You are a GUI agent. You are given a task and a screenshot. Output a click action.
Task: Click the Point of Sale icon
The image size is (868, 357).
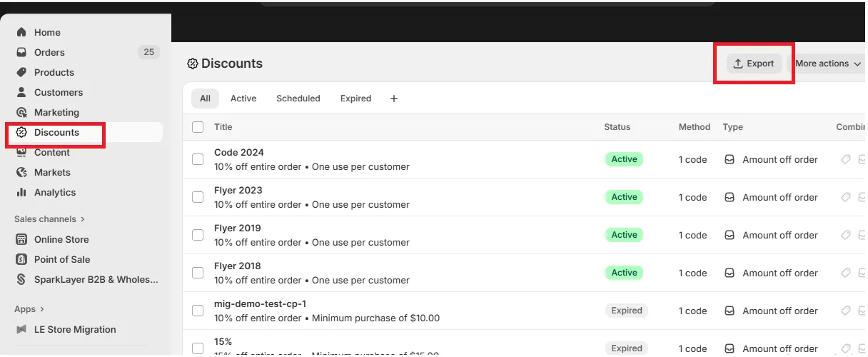pos(21,259)
